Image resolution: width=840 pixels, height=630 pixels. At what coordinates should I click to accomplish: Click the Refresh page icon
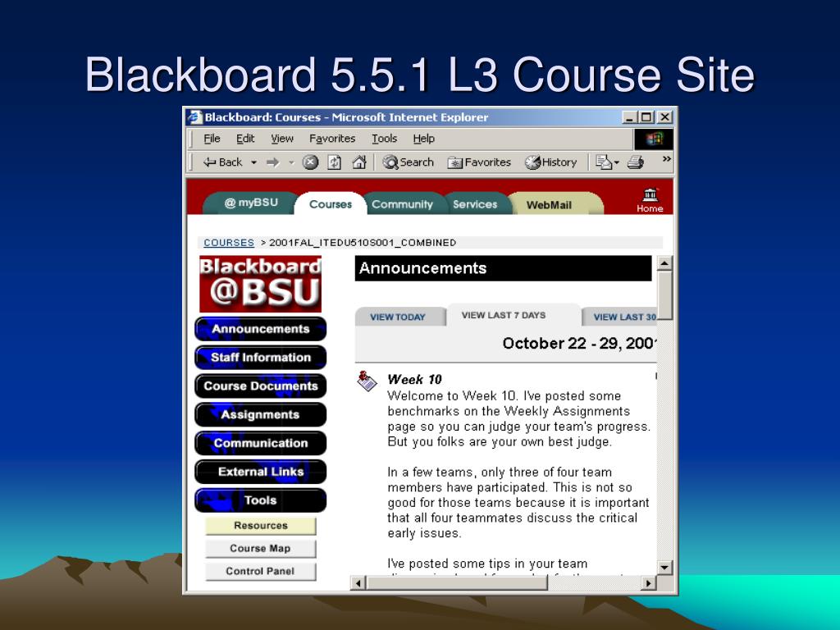(x=335, y=162)
